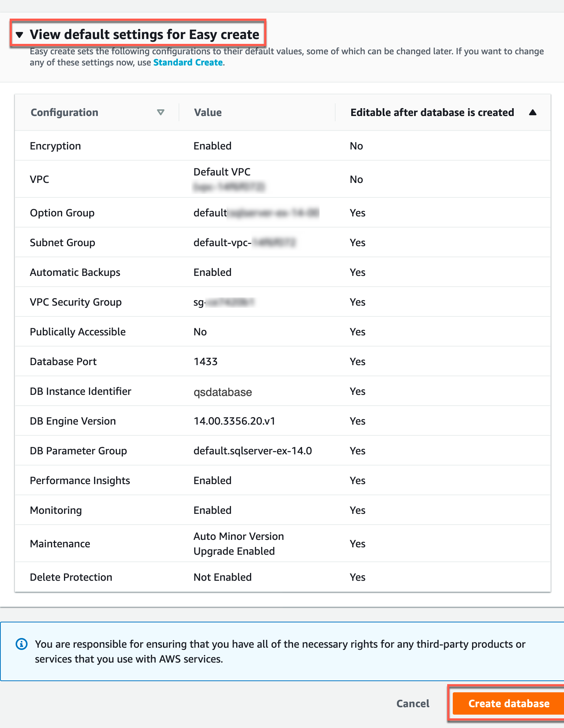Sort by the Configuration column header

click(64, 112)
